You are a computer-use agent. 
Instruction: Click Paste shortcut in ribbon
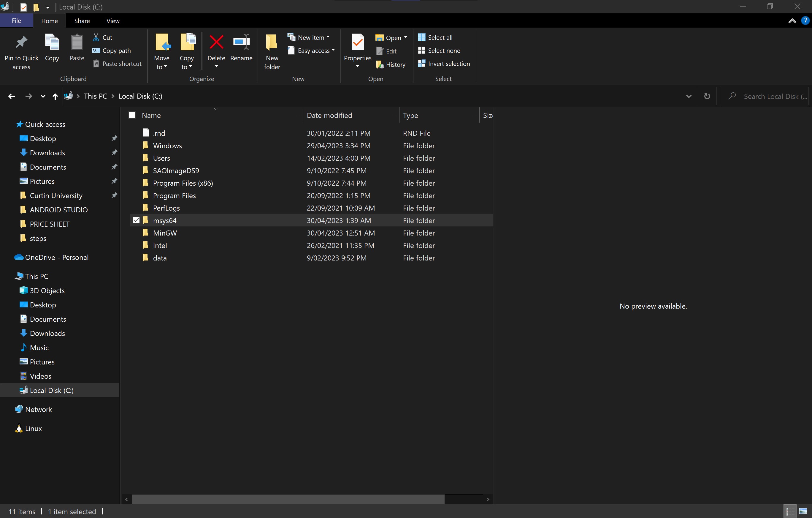117,64
